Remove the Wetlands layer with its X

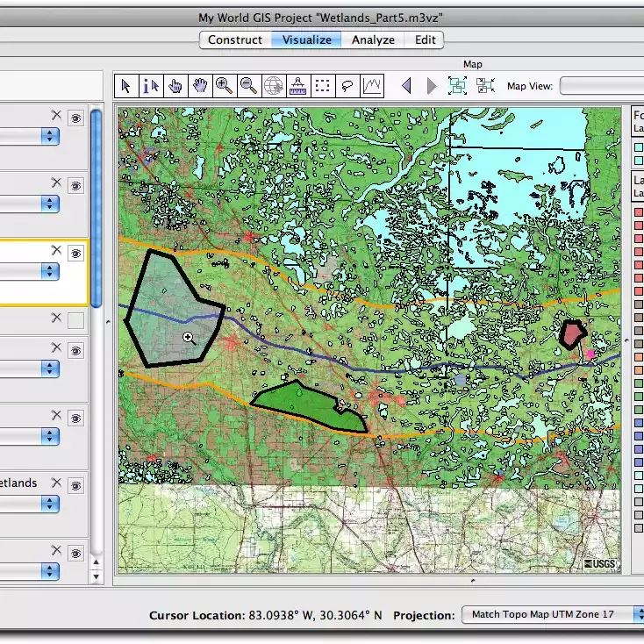(57, 483)
